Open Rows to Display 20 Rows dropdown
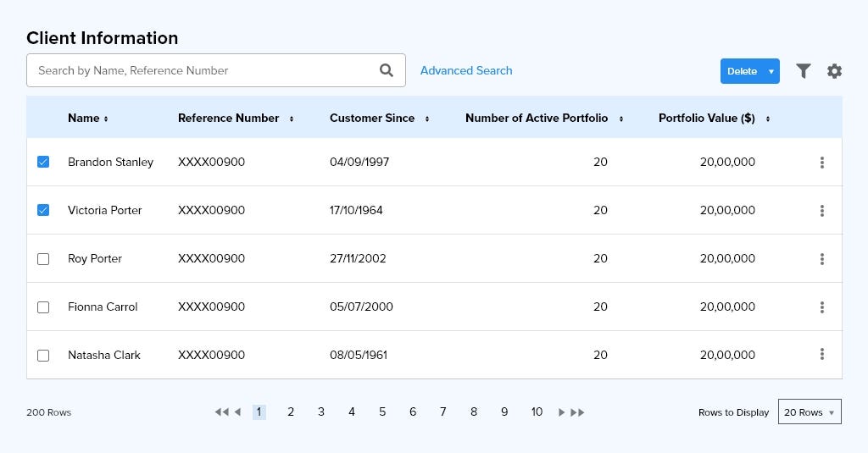 coord(810,412)
